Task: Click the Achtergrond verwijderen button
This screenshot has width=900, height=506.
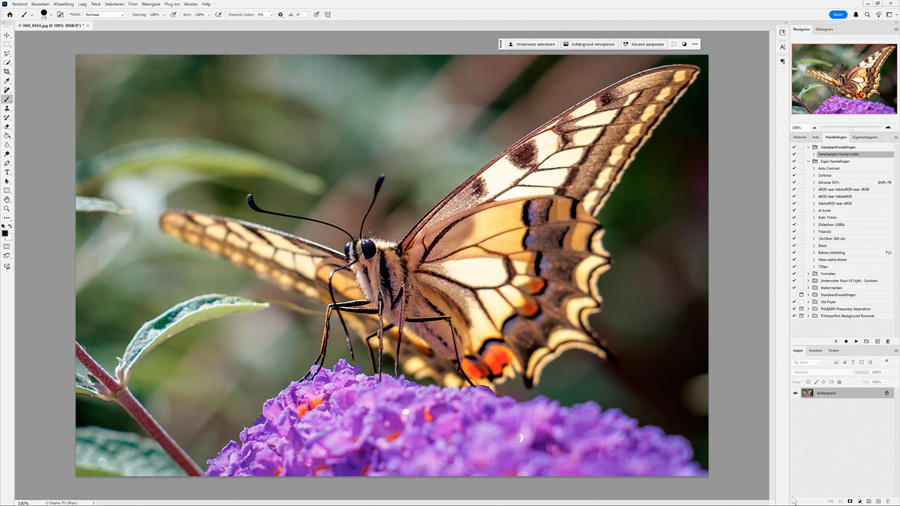Action: click(x=589, y=44)
